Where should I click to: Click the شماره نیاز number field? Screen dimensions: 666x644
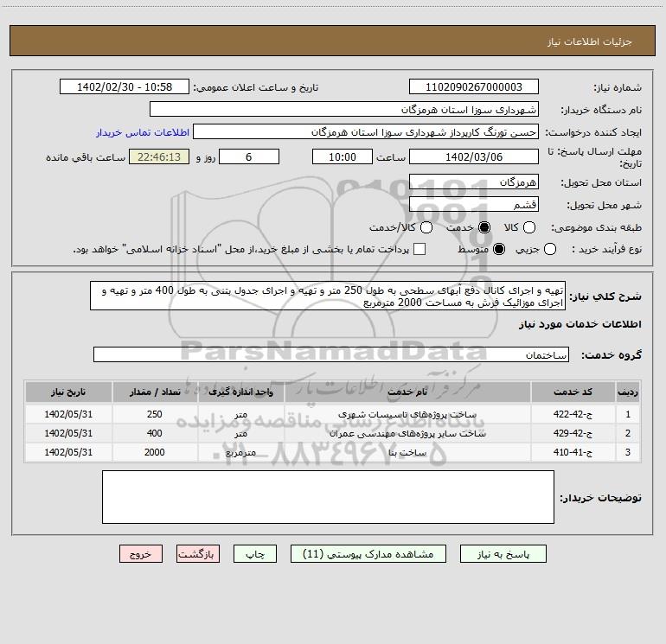[x=474, y=86]
